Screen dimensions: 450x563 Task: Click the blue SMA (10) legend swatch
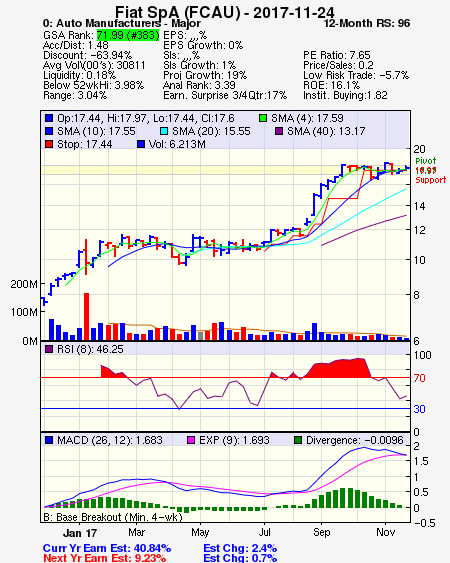click(x=49, y=131)
